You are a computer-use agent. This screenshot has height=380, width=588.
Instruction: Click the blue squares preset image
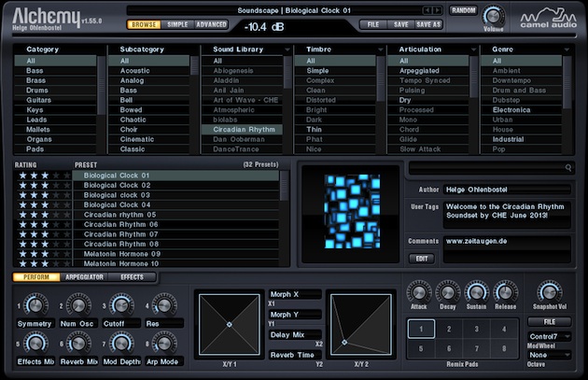pyautogui.click(x=352, y=211)
